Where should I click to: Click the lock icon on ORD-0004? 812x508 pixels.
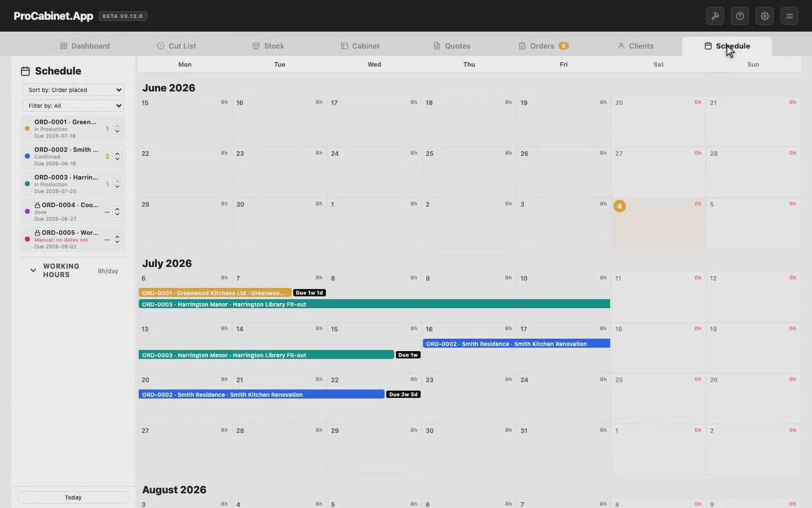(37, 205)
